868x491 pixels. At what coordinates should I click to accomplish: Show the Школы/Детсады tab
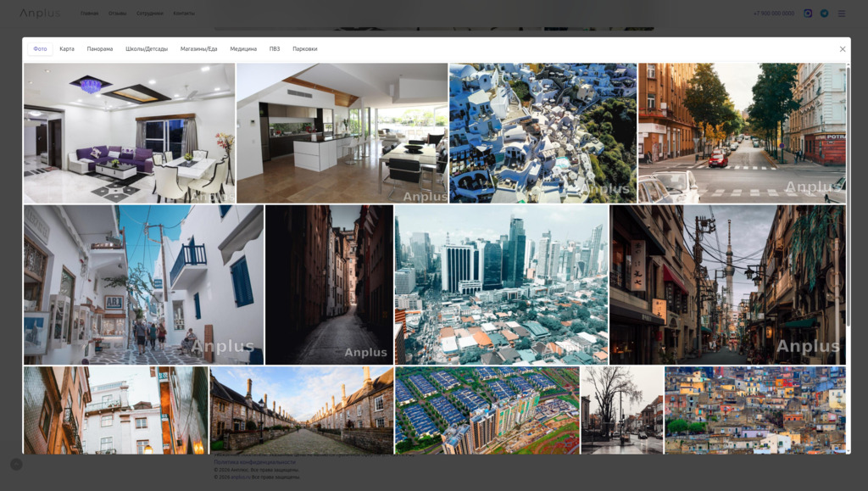147,49
